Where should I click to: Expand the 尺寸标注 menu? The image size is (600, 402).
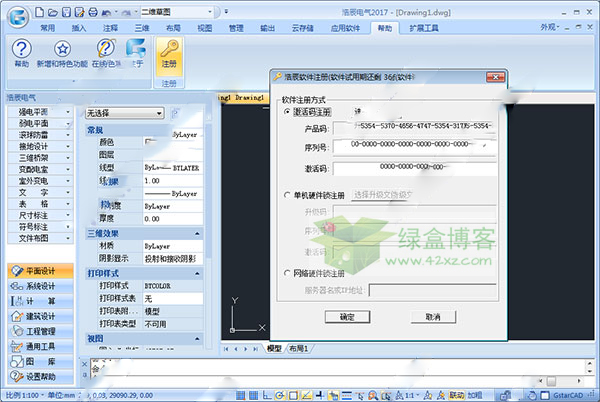click(x=40, y=215)
